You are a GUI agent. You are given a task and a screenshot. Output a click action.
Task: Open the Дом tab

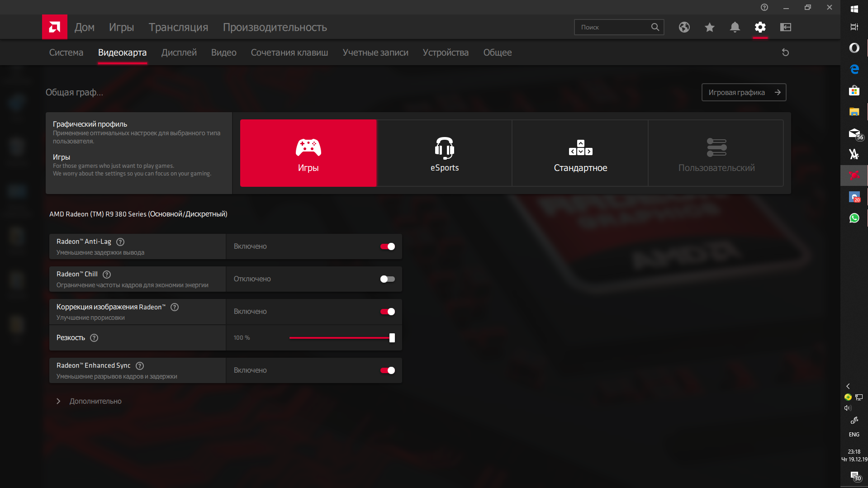point(85,27)
